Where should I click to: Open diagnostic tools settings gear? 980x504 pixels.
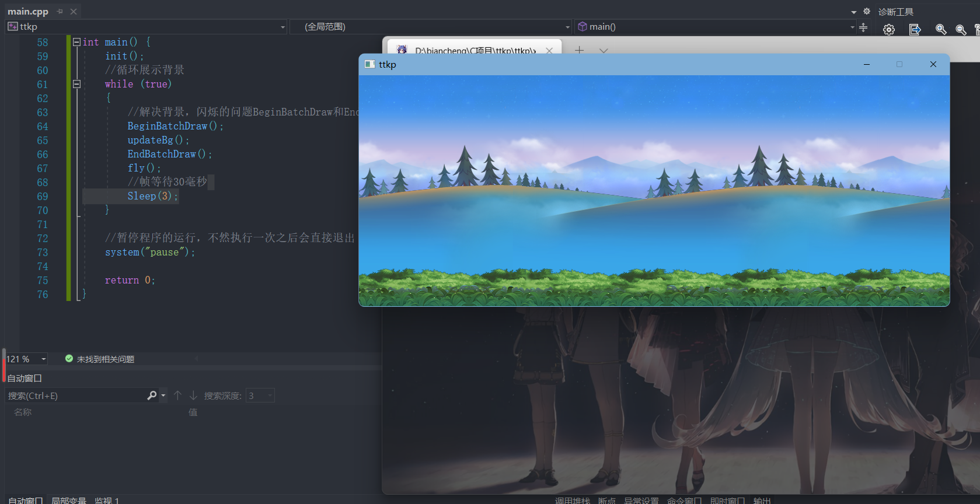tap(889, 29)
